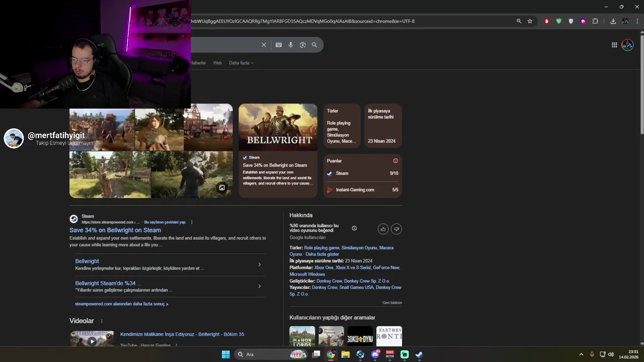Screen dimensions: 644x362
Task: Open the Snail Games USA publisher link
Action: coord(356,287)
